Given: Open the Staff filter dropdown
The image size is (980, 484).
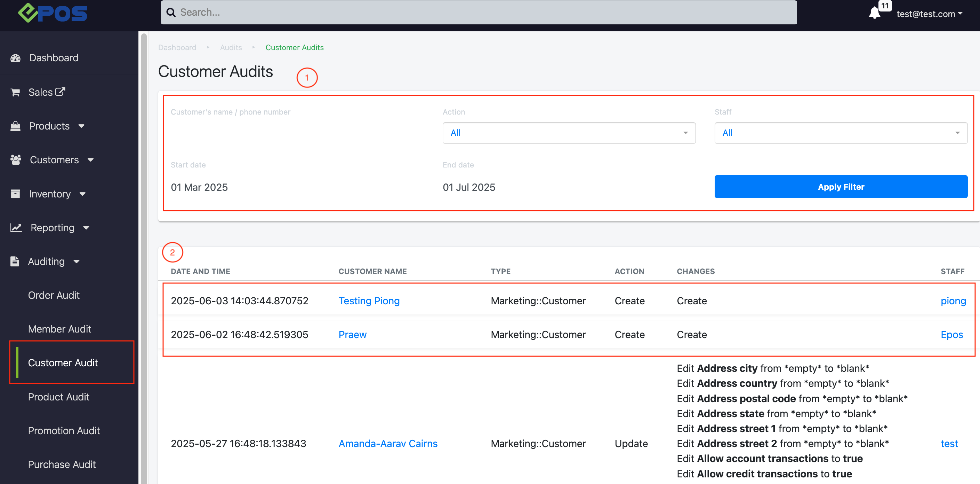Looking at the screenshot, I should point(841,133).
